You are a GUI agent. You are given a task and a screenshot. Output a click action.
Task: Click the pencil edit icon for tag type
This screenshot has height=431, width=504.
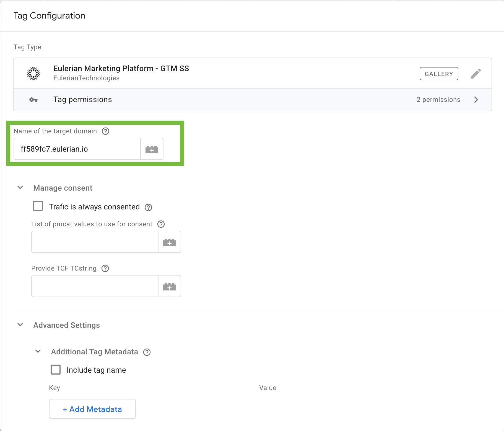[476, 73]
